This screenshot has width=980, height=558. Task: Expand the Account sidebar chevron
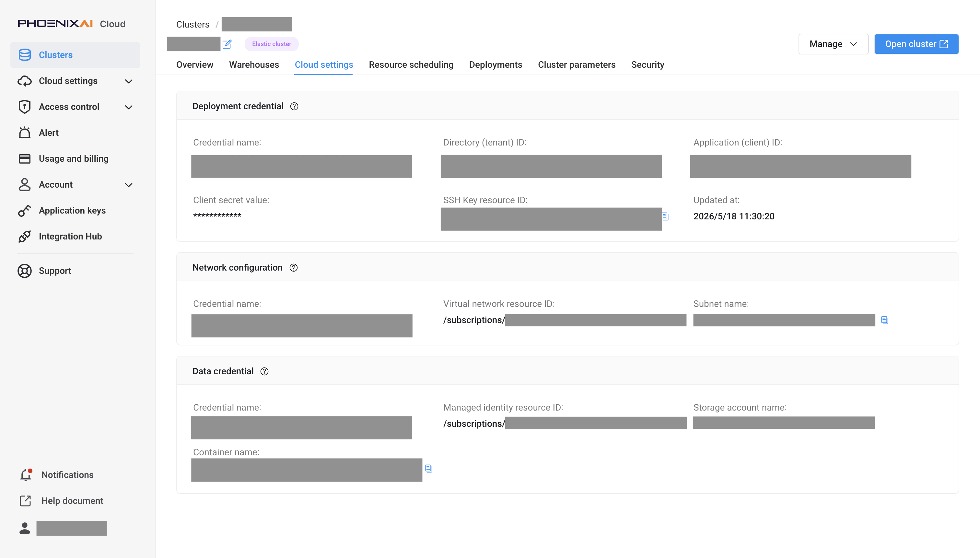pos(129,185)
